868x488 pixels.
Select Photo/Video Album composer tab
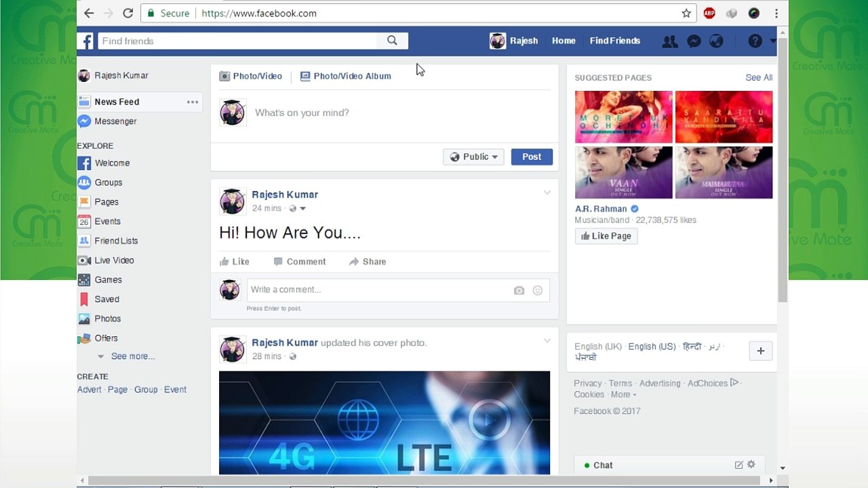pos(346,76)
